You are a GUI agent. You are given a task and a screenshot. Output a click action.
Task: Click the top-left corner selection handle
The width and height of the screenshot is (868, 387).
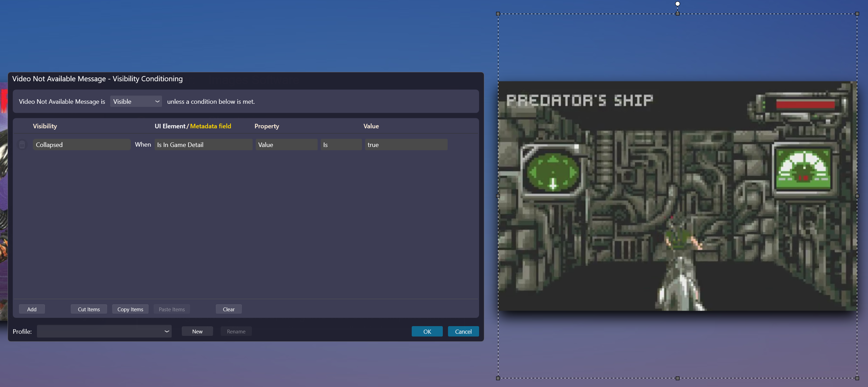[498, 14]
